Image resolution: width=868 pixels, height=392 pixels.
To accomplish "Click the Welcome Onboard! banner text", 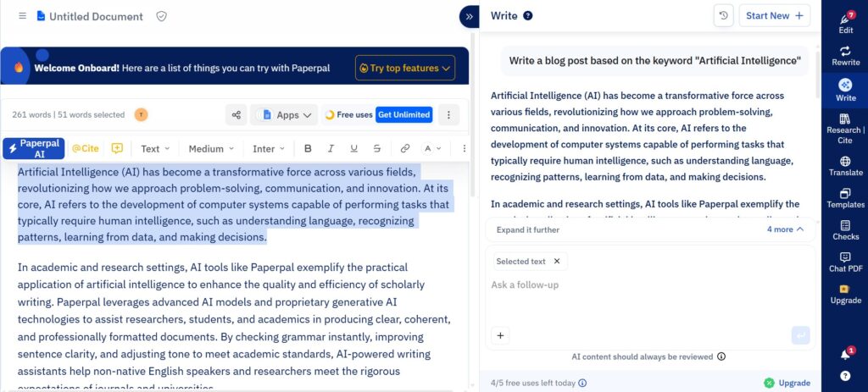I will pyautogui.click(x=76, y=69).
